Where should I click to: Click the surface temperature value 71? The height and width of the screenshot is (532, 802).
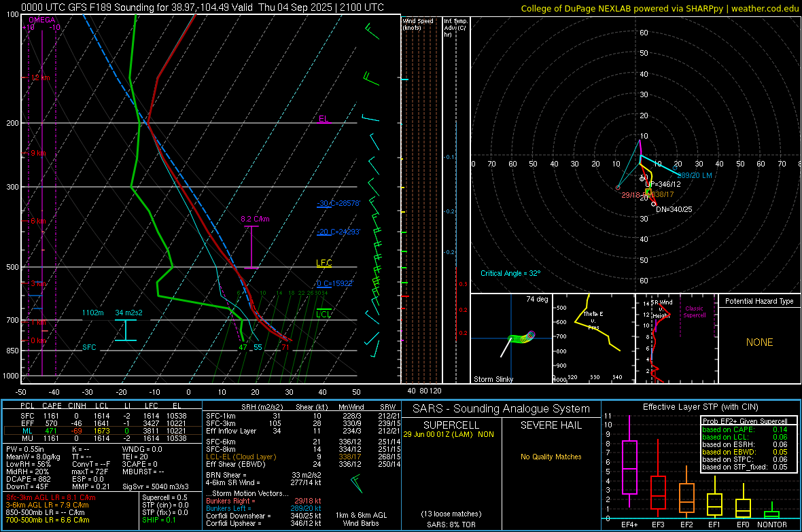point(285,347)
